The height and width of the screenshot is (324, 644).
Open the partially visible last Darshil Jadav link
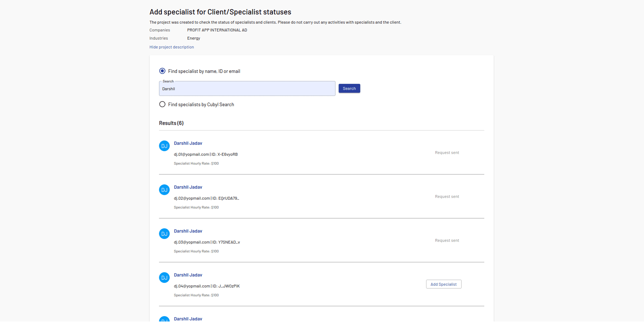tap(188, 319)
